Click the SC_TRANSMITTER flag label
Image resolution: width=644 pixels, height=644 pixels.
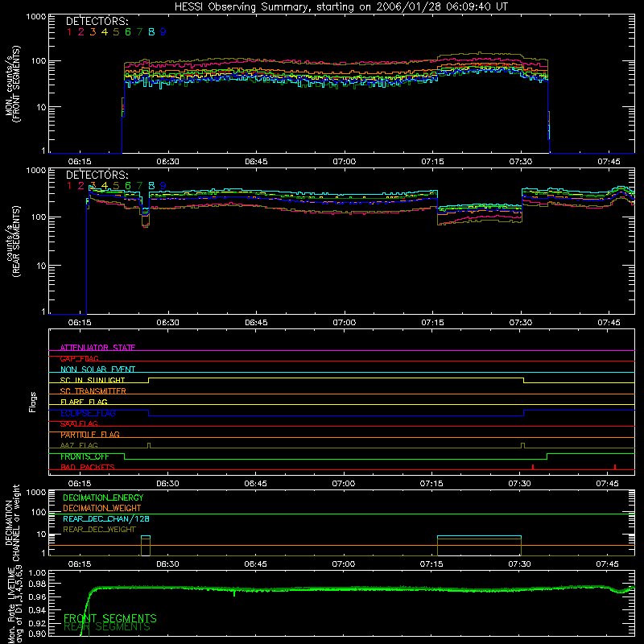tap(93, 391)
